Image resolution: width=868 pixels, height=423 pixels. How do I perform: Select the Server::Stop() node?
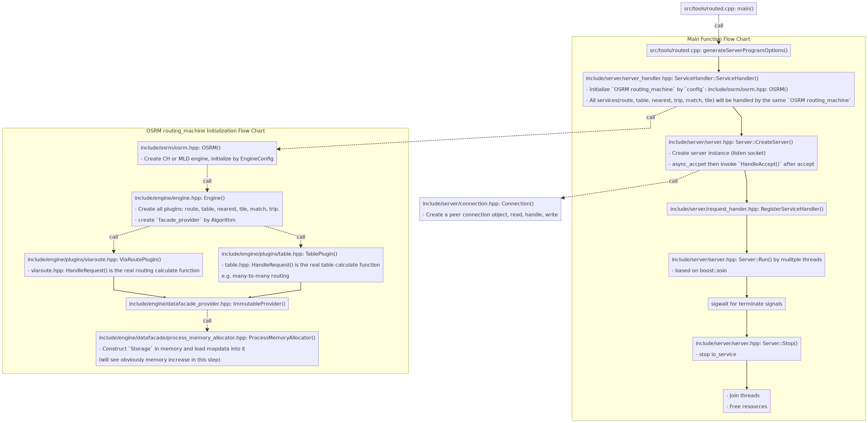pyautogui.click(x=746, y=349)
